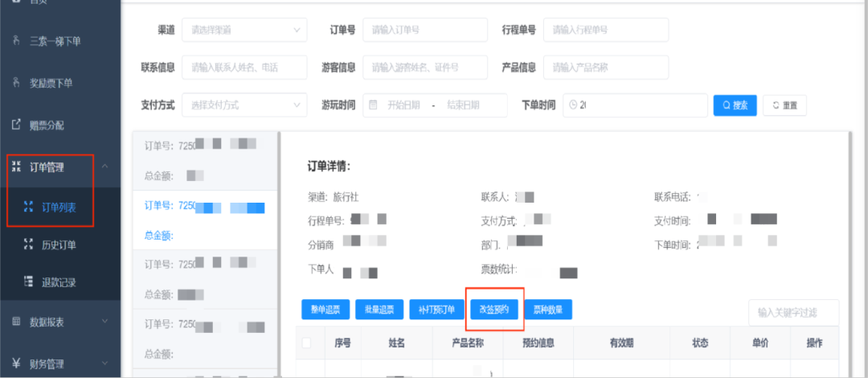Click the 三索一梯下单 sidebar icon
The image size is (868, 378).
pos(16,41)
